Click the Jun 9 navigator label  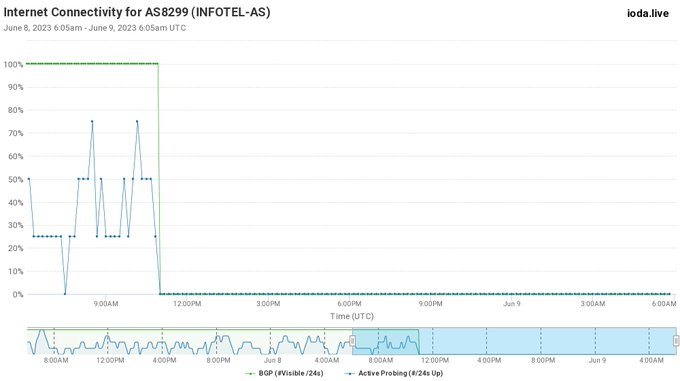(x=597, y=360)
